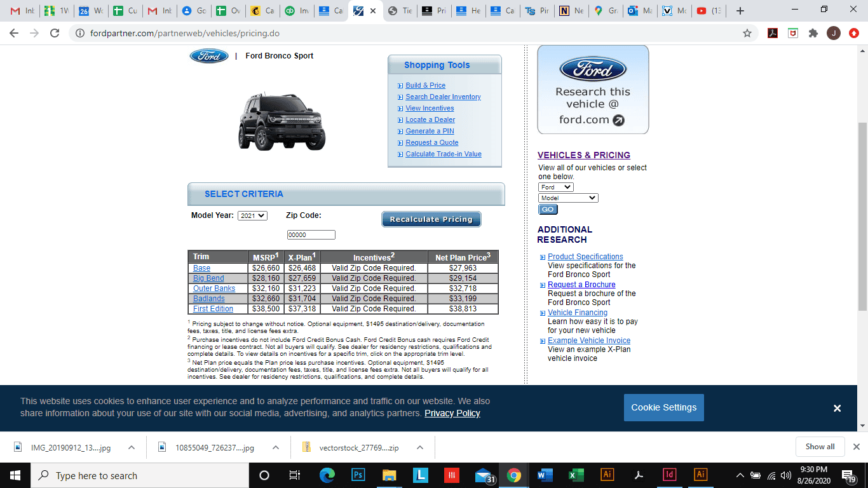
Task: Open Outlook with 31 notifications from the taskbar
Action: (x=483, y=475)
